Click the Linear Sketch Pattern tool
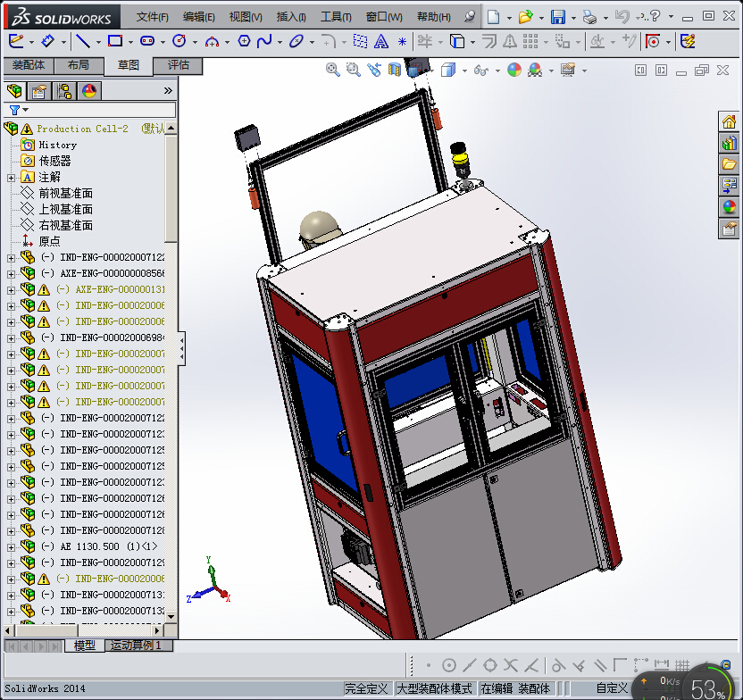The width and height of the screenshot is (743, 700). [530, 41]
